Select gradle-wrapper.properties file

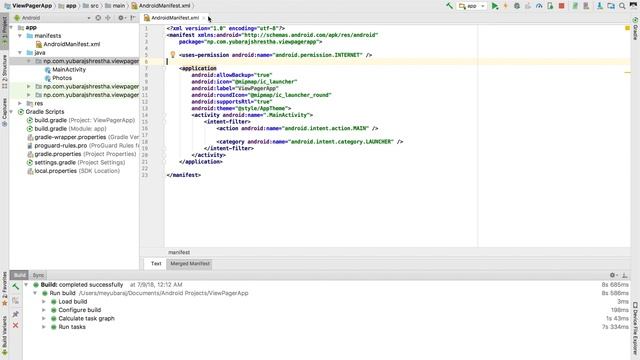[83, 137]
